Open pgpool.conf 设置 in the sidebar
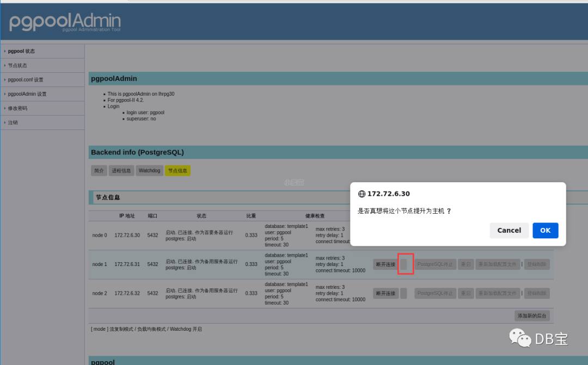Image resolution: width=588 pixels, height=365 pixels. pyautogui.click(x=26, y=79)
